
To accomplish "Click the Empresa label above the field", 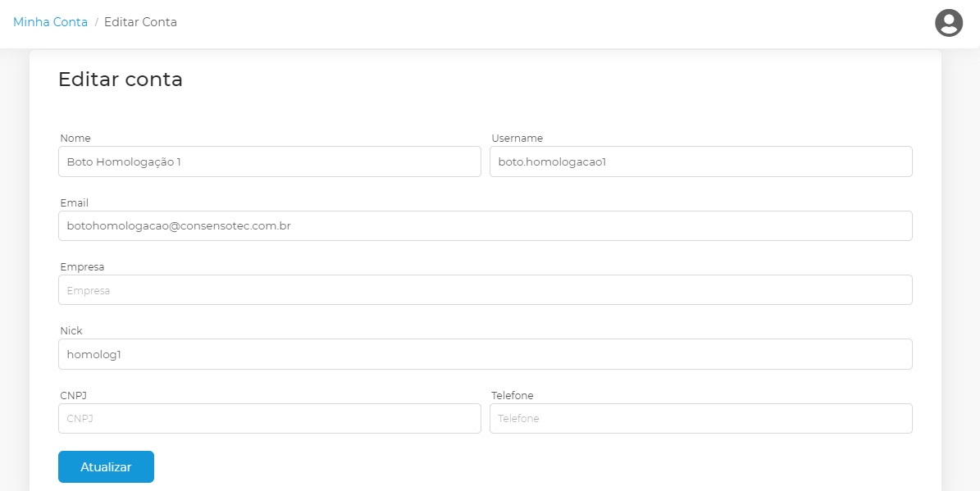I will (82, 266).
